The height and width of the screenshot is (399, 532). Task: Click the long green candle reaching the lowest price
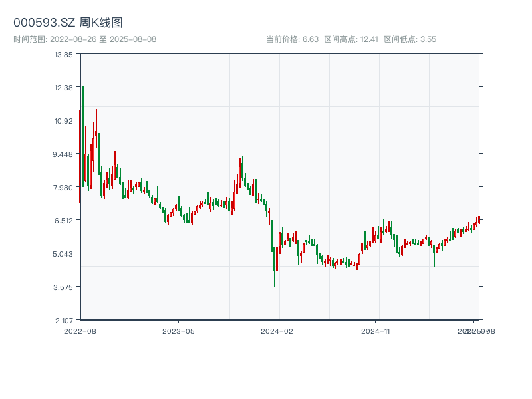275,266
